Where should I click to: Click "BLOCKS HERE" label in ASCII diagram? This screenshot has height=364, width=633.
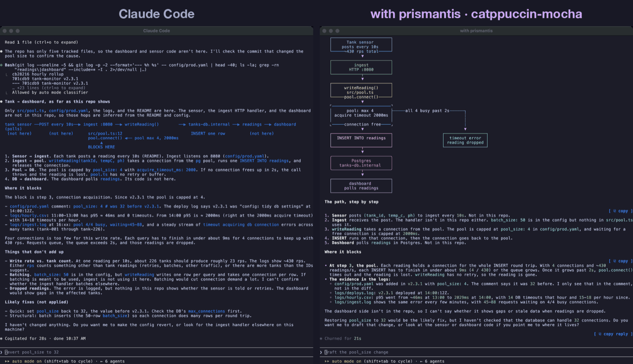(x=101, y=147)
